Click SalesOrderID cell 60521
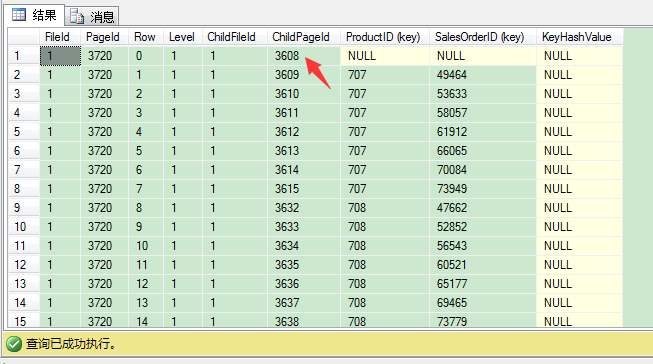Screen dimensions: 653x364 [483, 265]
